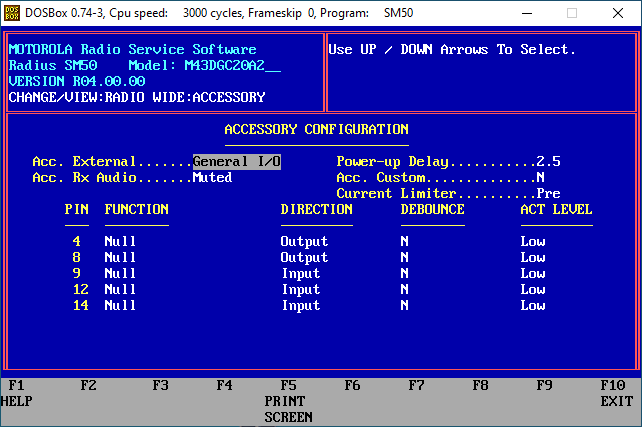642x427 pixels.
Task: Click the Model: M43DGC20A2 text
Action: point(204,65)
